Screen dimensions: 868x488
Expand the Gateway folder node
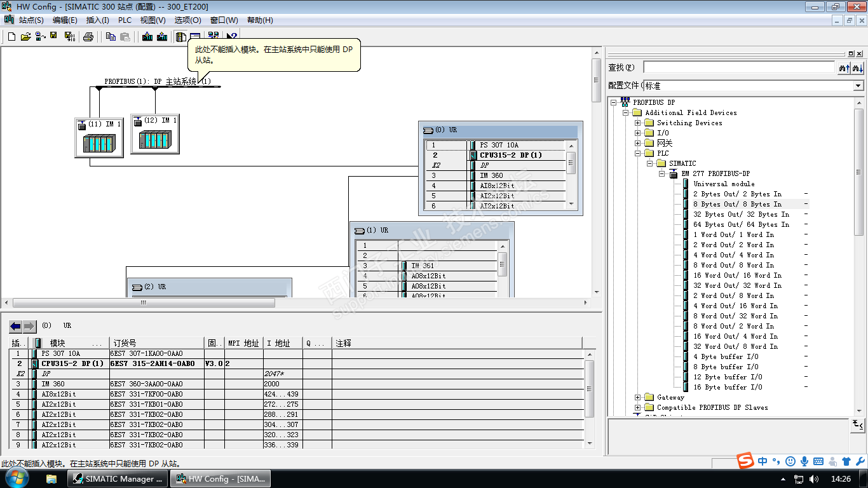point(638,397)
